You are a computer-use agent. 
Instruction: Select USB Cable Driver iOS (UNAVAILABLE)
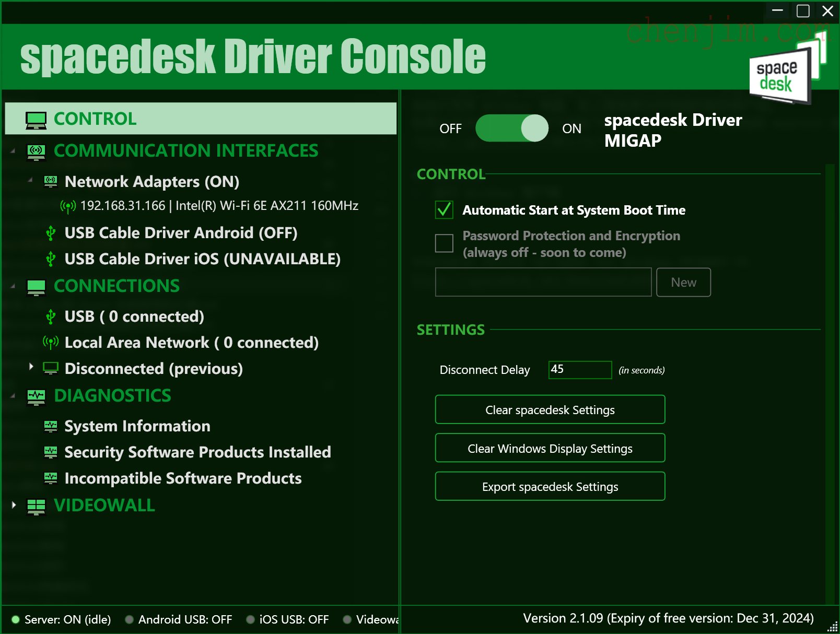203,259
